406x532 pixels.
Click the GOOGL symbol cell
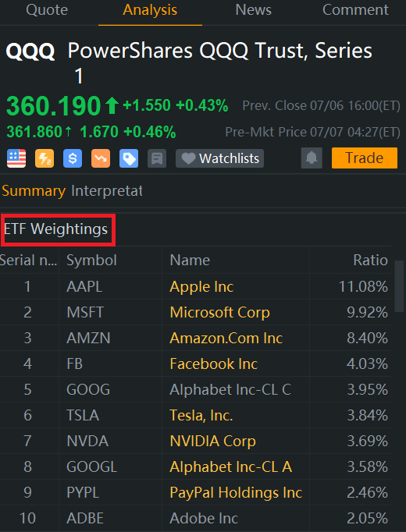pos(91,467)
